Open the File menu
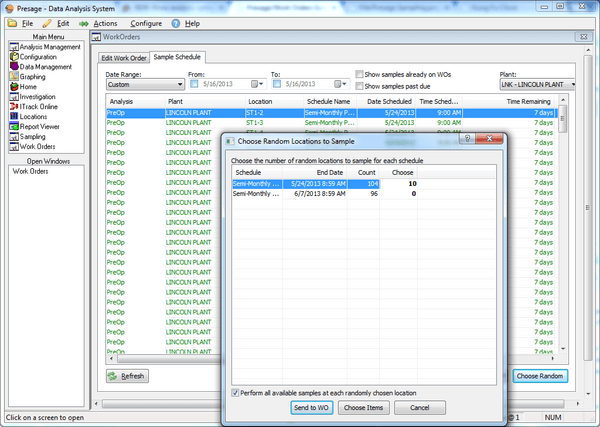The height and width of the screenshot is (427, 600). pos(27,24)
